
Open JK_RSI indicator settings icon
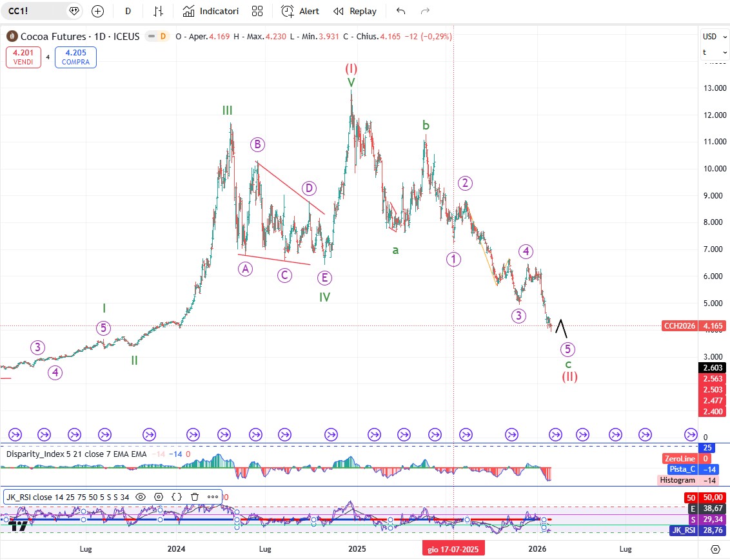click(x=158, y=497)
